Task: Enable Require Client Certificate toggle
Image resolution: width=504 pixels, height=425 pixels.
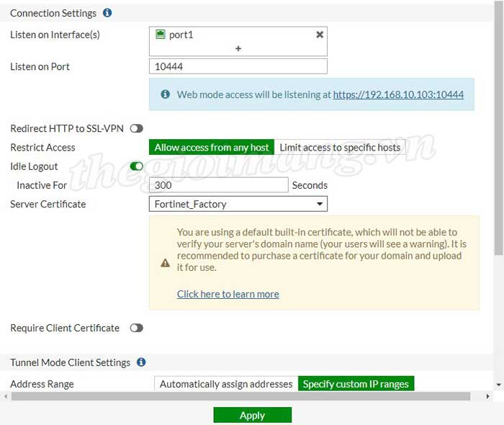Action: [136, 328]
